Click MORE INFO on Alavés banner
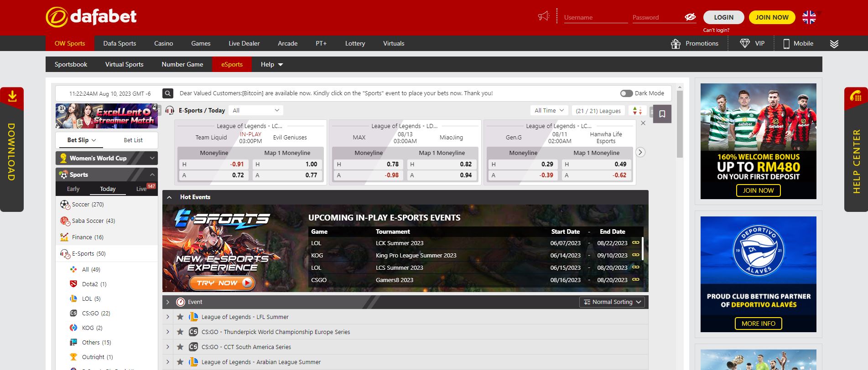 pos(758,324)
